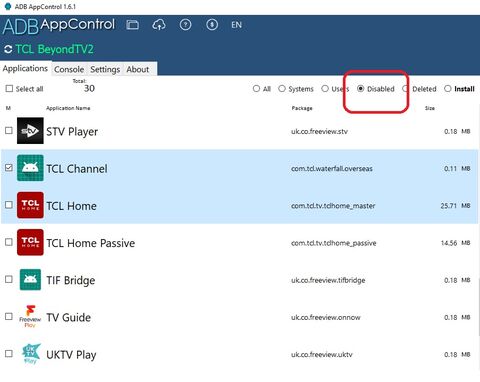The image size is (480, 382).
Task: Select the Disabled filter radio button
Action: click(361, 89)
